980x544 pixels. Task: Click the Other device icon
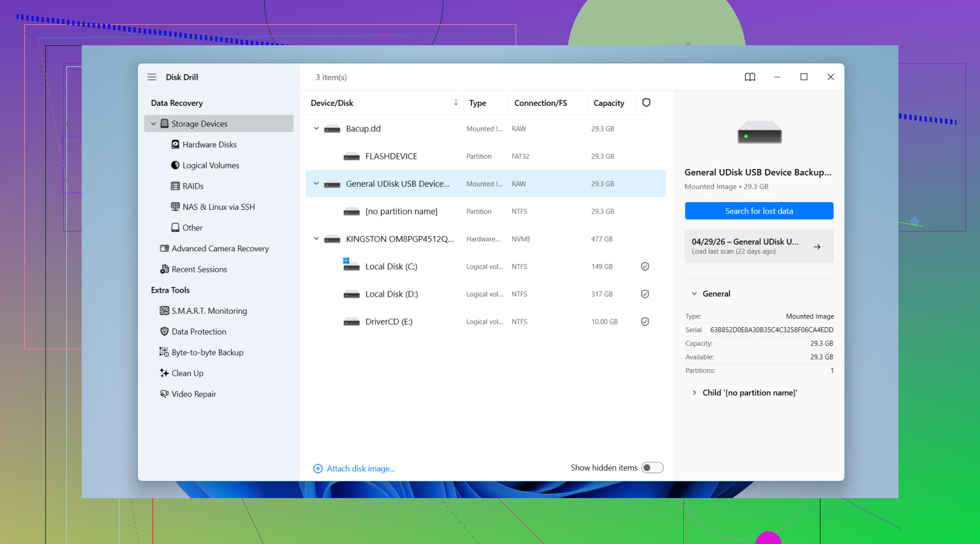coord(175,228)
